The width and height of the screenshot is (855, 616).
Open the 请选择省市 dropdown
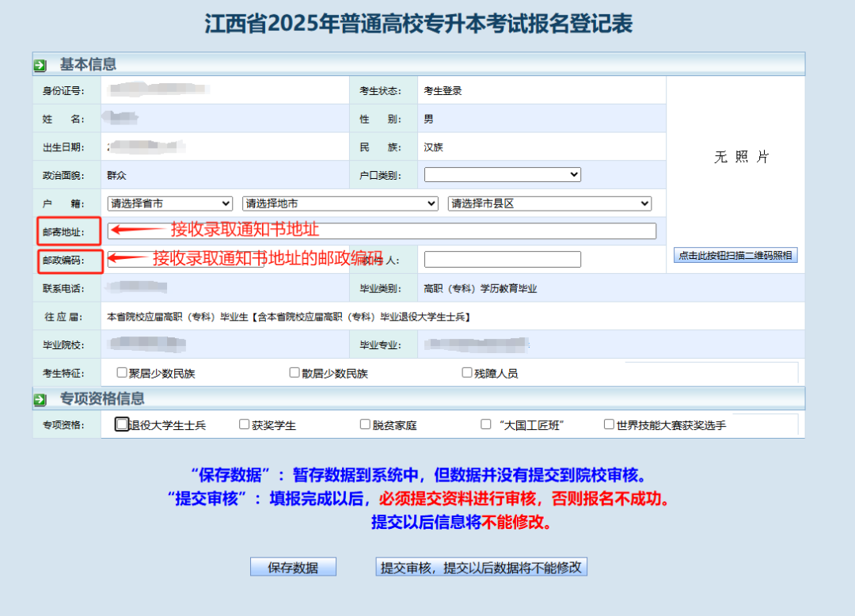pyautogui.click(x=169, y=203)
